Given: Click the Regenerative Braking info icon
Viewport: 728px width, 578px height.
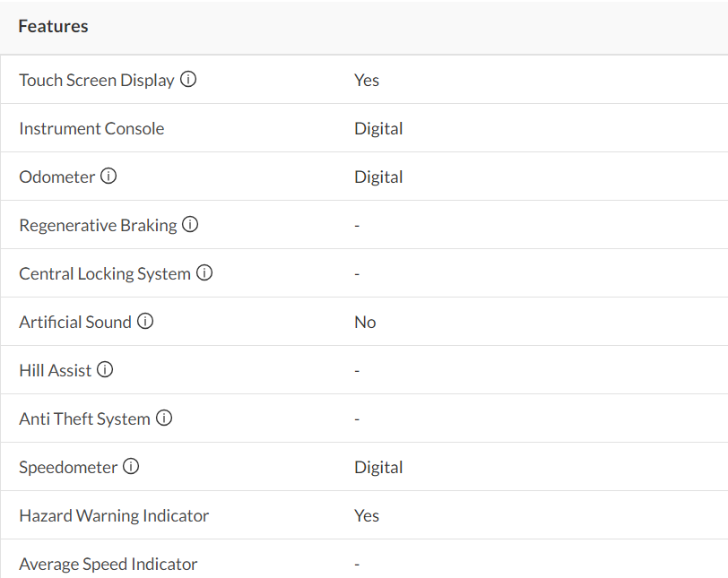Looking at the screenshot, I should [x=190, y=225].
